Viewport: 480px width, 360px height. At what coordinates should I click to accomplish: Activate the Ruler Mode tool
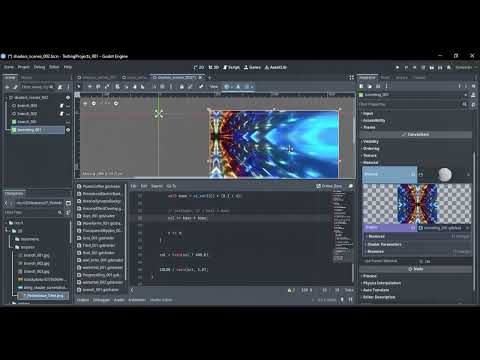(x=142, y=87)
